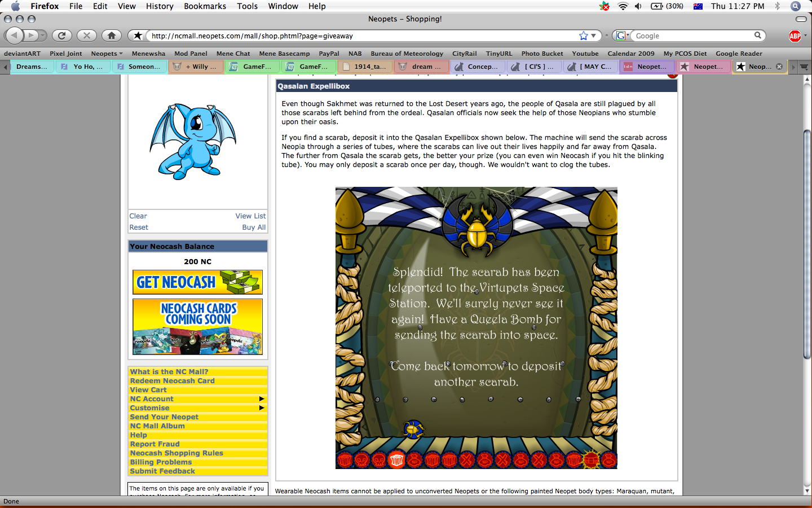Switch to the 1914_ta... tab
Image resolution: width=812 pixels, height=508 pixels.
coord(365,67)
